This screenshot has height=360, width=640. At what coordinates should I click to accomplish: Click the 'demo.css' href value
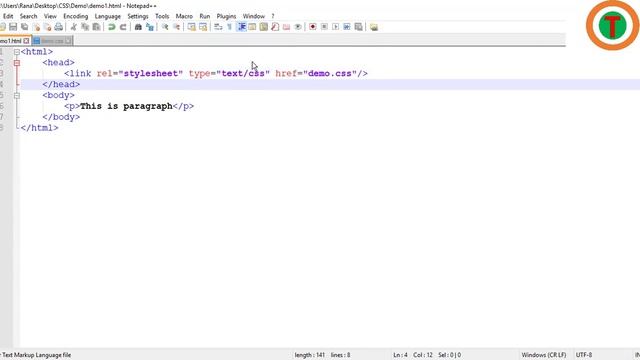(330, 73)
